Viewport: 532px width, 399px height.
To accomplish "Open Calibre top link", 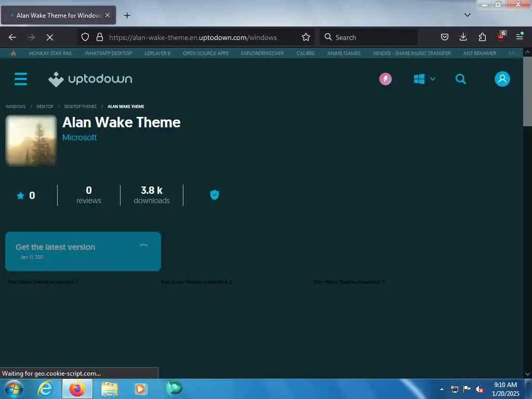I will pyautogui.click(x=305, y=54).
